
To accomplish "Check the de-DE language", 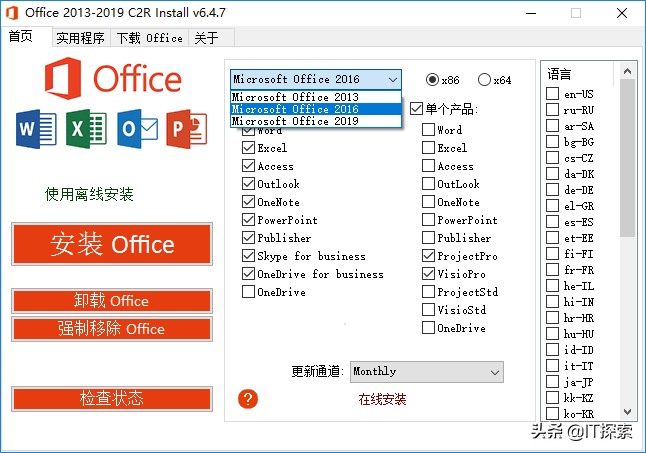I will coord(552,190).
